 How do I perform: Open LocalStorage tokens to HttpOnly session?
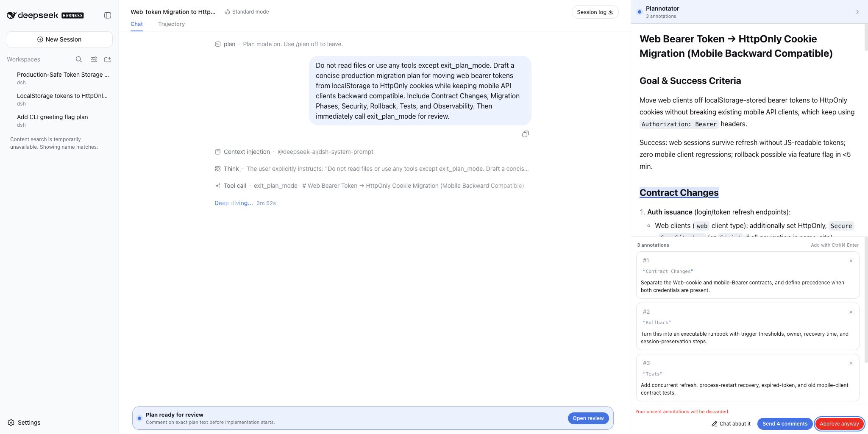pos(62,99)
